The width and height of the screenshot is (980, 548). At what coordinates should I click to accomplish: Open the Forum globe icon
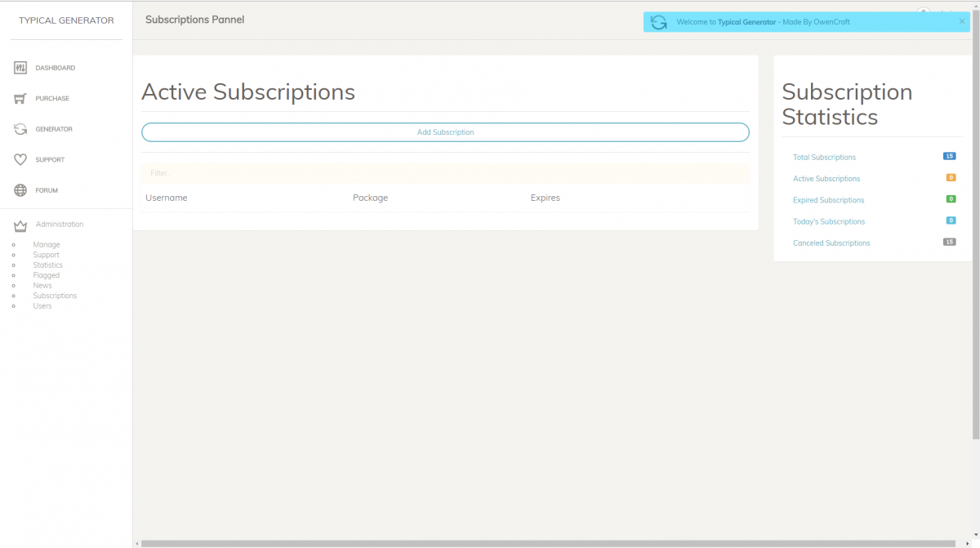click(x=20, y=190)
